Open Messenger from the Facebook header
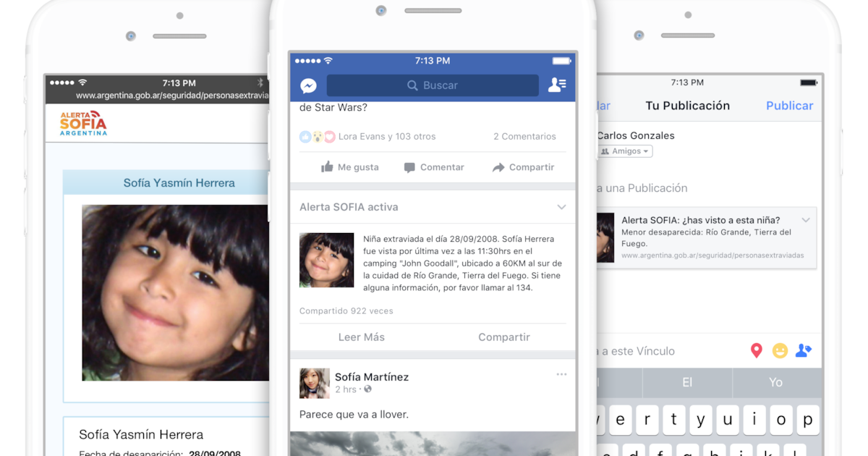868x456 pixels. click(x=308, y=85)
